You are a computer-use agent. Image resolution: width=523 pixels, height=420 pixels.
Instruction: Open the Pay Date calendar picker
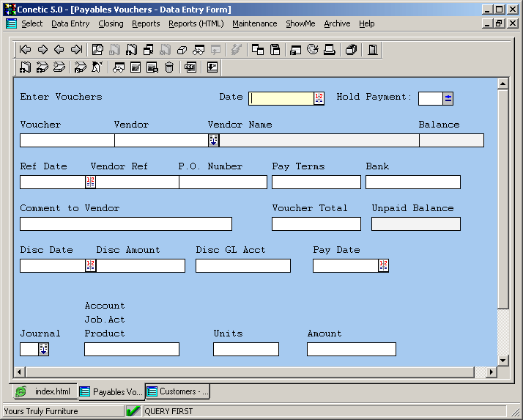coord(383,265)
